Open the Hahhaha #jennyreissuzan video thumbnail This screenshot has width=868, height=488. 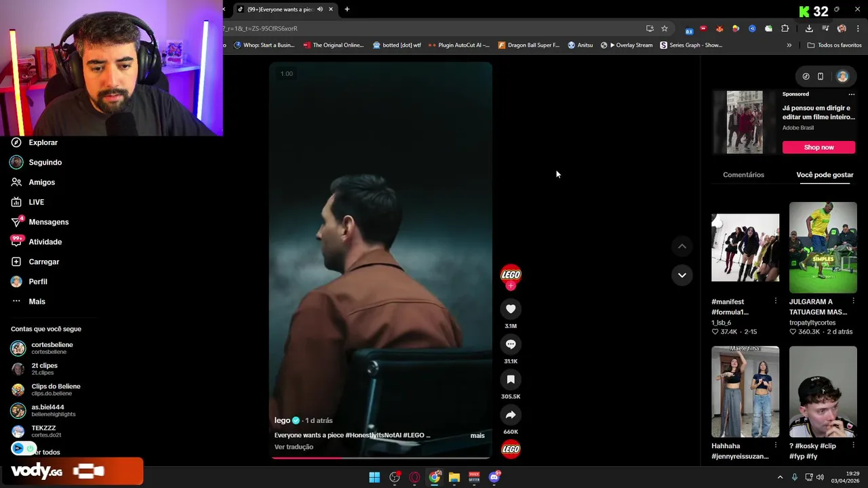coord(745,392)
